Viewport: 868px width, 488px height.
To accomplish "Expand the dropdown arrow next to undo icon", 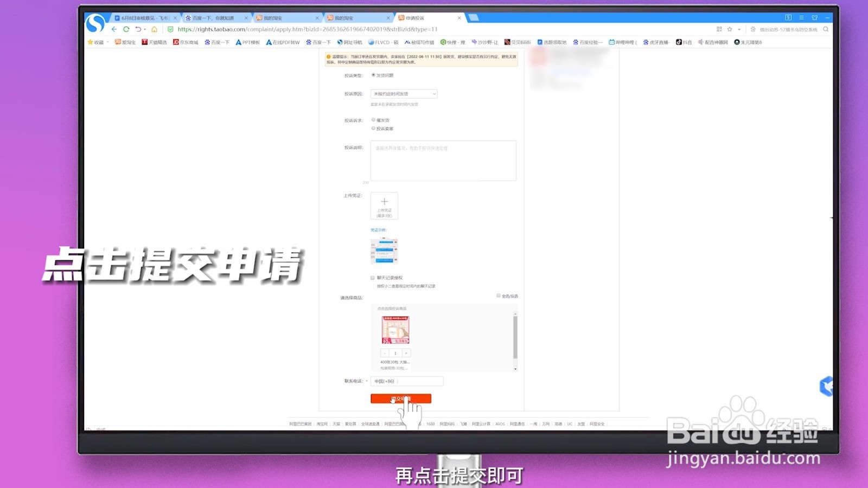I will click(x=145, y=29).
